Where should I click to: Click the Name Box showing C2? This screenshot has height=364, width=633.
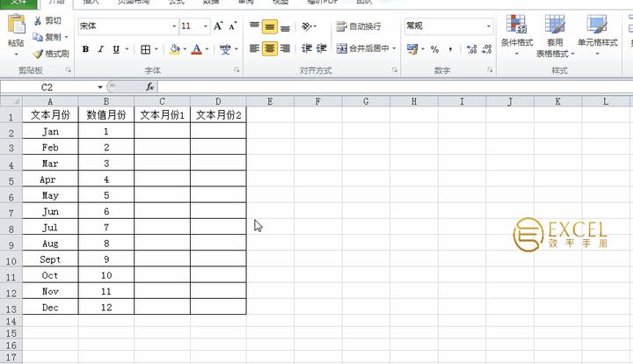coord(47,87)
